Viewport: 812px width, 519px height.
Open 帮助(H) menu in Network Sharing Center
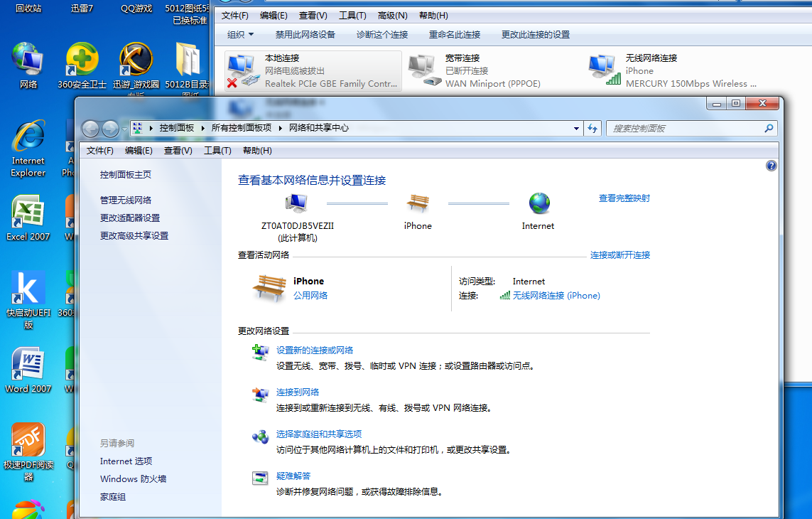point(257,150)
